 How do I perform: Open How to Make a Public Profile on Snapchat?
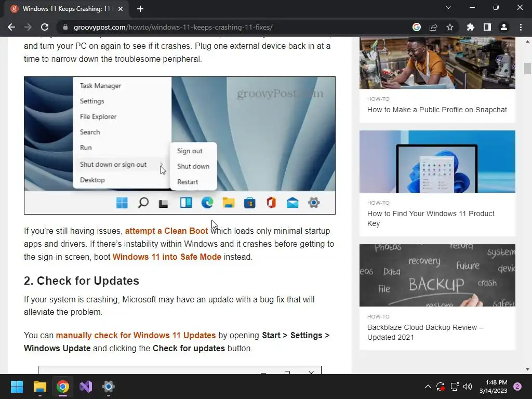[x=437, y=110]
